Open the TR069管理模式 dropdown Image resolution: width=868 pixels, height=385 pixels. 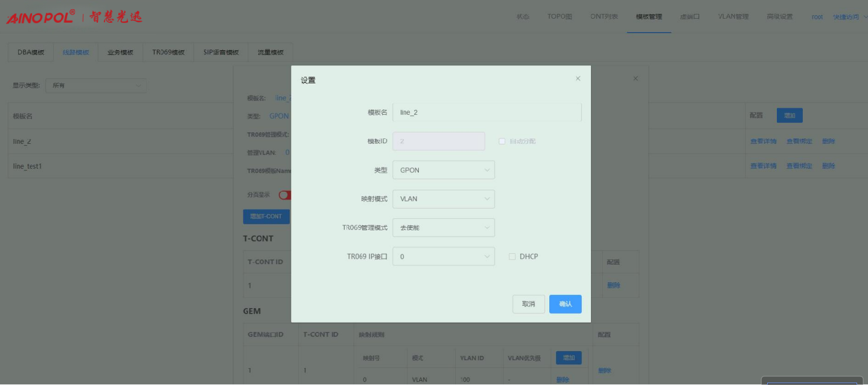pyautogui.click(x=443, y=228)
